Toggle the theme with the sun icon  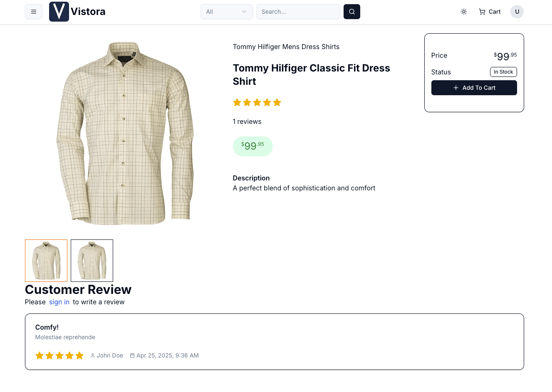(463, 12)
